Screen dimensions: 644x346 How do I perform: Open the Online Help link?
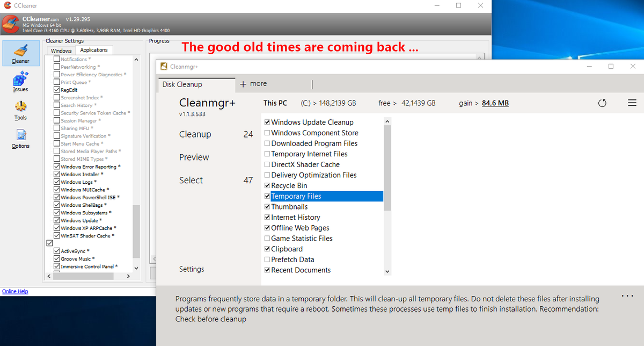click(15, 291)
